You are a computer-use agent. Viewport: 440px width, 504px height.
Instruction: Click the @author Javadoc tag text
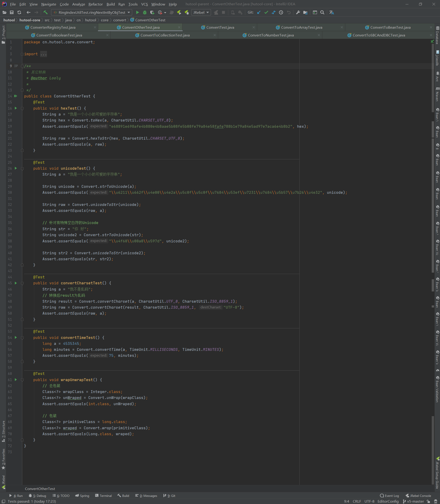[39, 78]
